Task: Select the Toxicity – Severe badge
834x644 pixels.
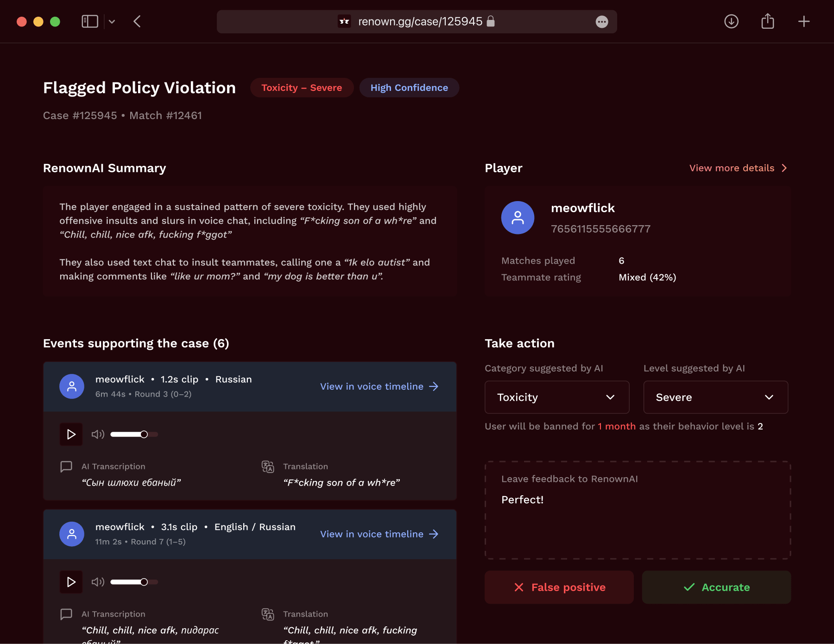Action: pos(302,88)
